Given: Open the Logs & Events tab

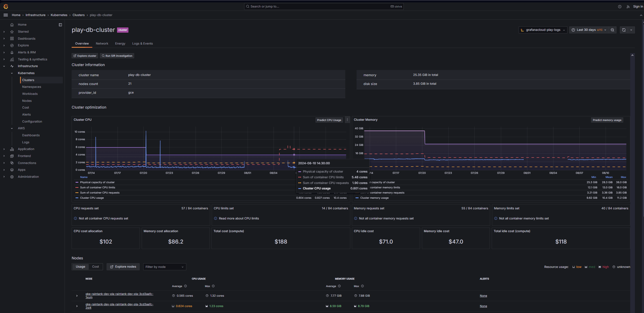Looking at the screenshot, I should 142,44.
